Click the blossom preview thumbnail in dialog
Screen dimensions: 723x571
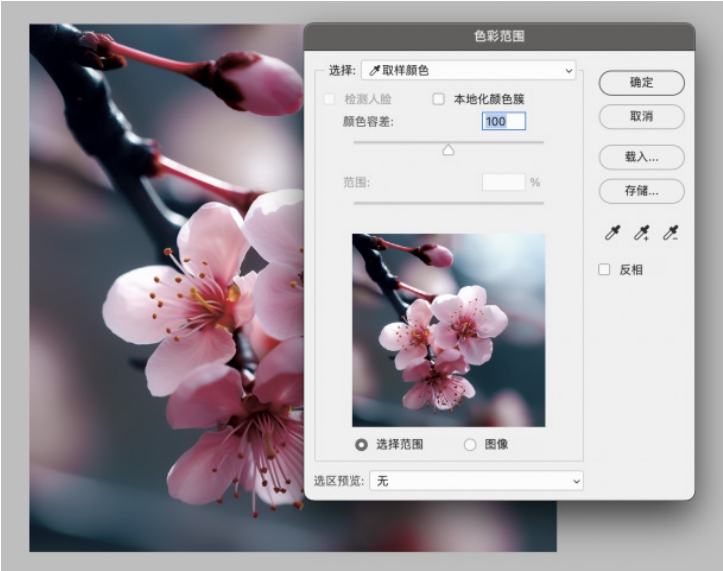coord(448,330)
